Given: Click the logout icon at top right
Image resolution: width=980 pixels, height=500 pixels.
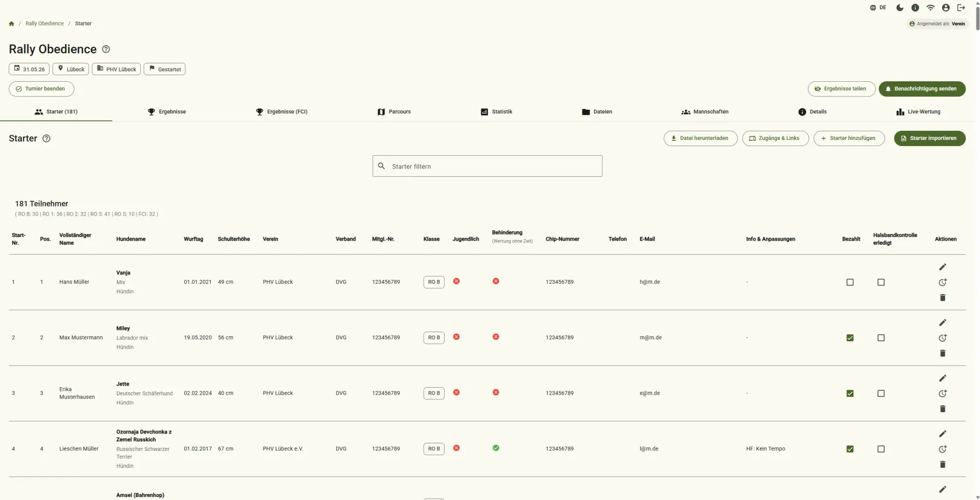Looking at the screenshot, I should coord(961,8).
